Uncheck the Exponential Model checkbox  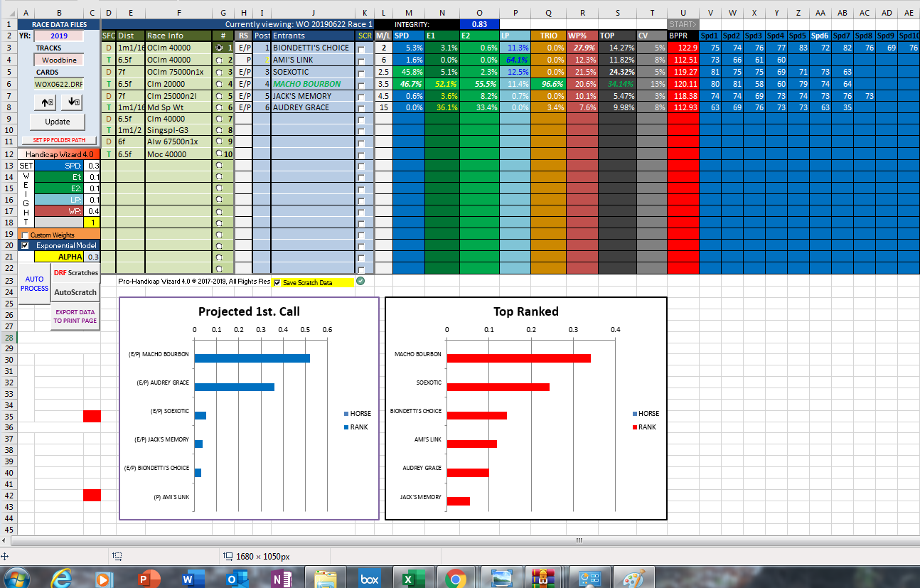point(26,246)
